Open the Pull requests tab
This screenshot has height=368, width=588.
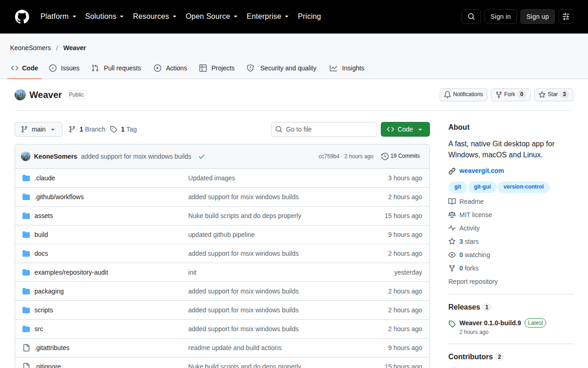click(116, 68)
